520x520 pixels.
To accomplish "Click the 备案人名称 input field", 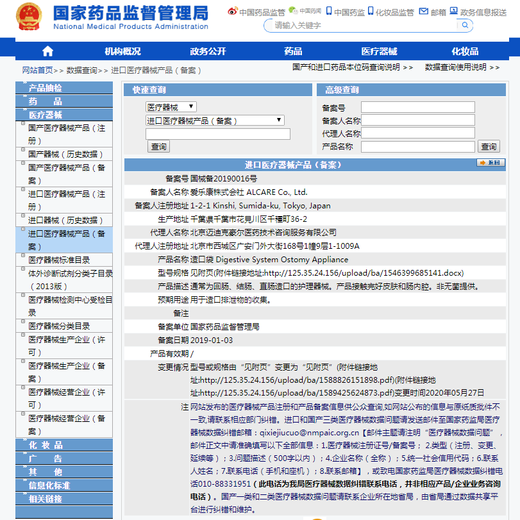I will pyautogui.click(x=418, y=120).
